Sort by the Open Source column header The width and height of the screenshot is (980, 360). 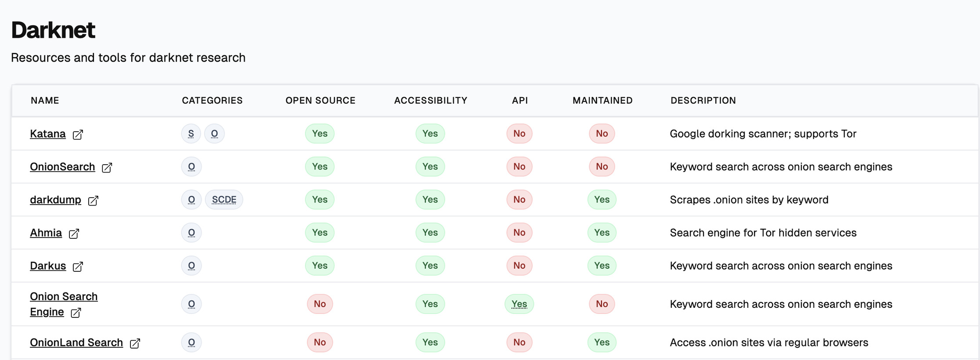tap(321, 101)
